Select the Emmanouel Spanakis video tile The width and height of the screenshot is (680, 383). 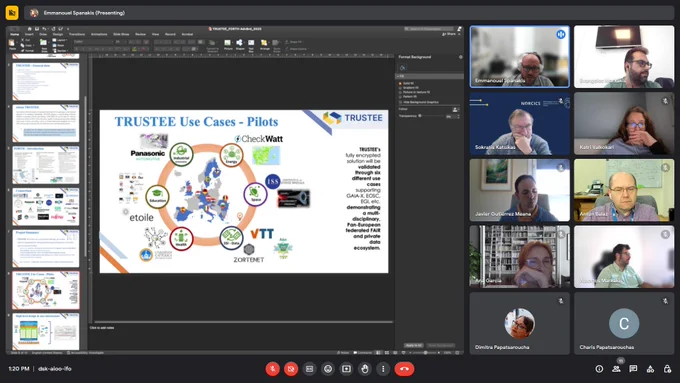click(520, 56)
